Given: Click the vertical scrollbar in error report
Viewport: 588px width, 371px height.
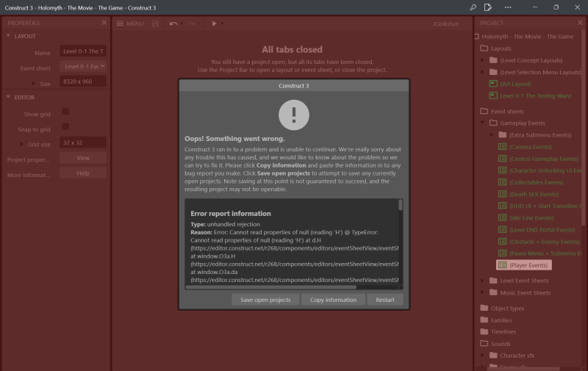Looking at the screenshot, I should point(401,205).
